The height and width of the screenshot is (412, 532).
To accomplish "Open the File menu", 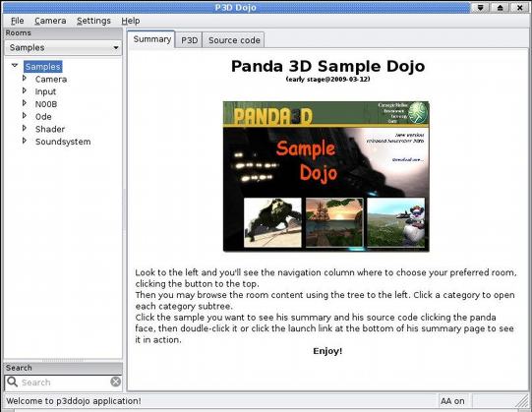I will pyautogui.click(x=17, y=21).
